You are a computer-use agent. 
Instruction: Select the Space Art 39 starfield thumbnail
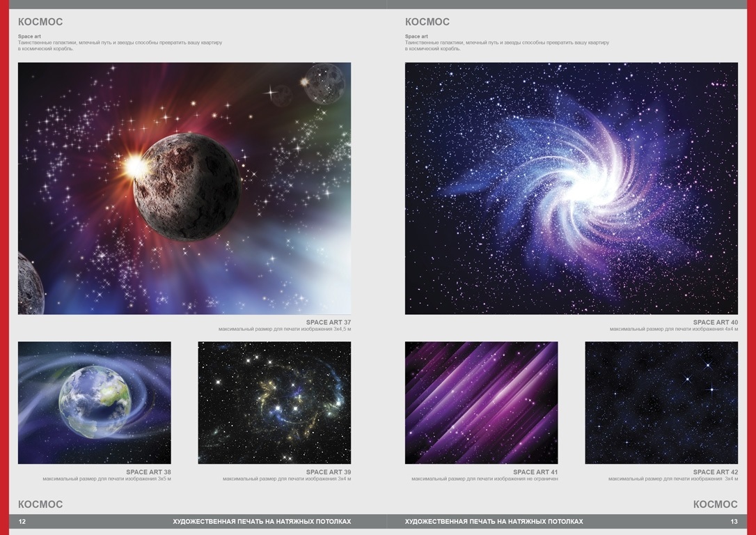click(274, 403)
